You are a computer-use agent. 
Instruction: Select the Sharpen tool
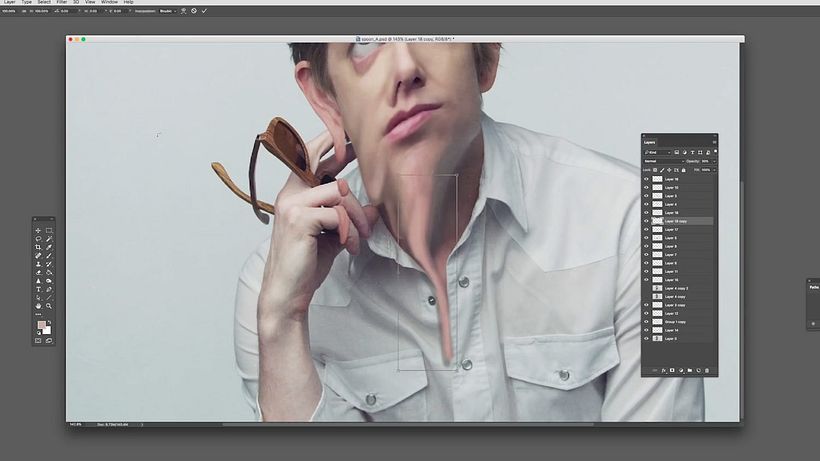38,281
